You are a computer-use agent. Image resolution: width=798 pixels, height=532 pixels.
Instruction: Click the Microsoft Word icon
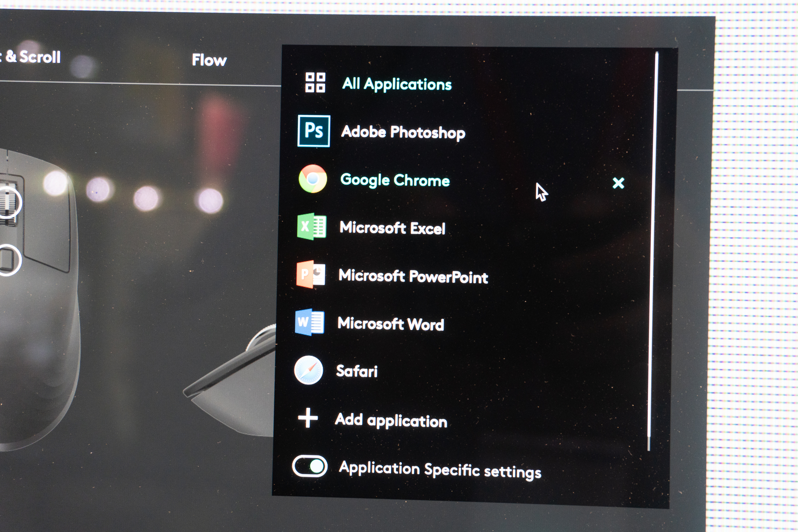310,322
